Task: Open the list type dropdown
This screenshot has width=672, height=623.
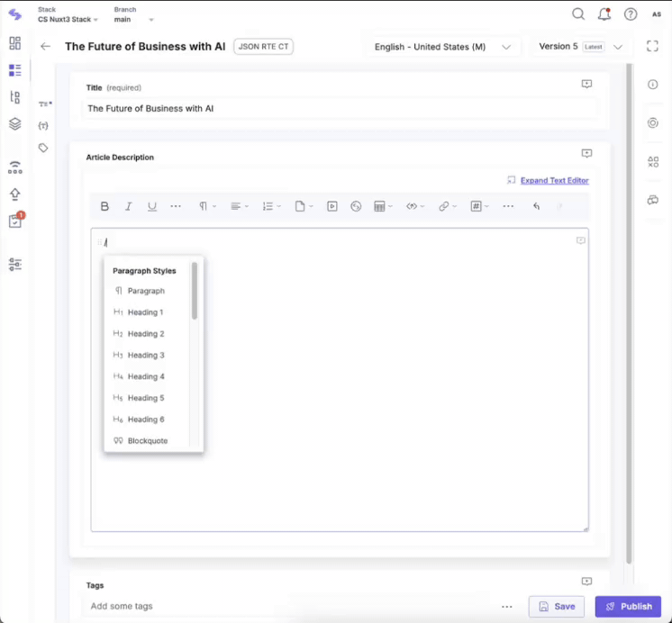Action: coord(272,206)
